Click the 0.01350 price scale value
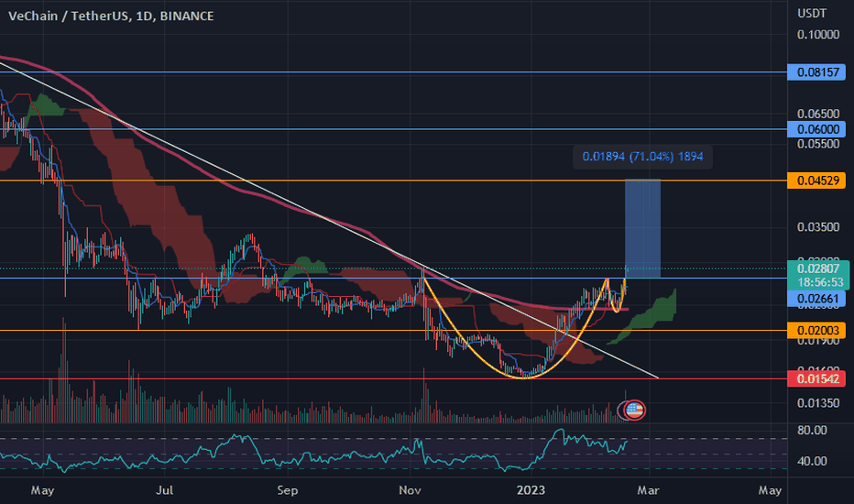This screenshot has height=504, width=854. tap(818, 402)
